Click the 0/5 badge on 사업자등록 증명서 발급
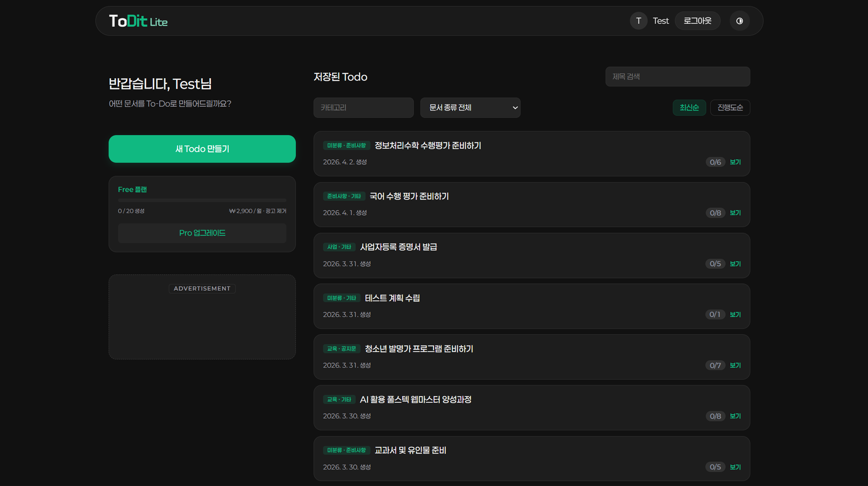Image resolution: width=868 pixels, height=486 pixels. [715, 264]
